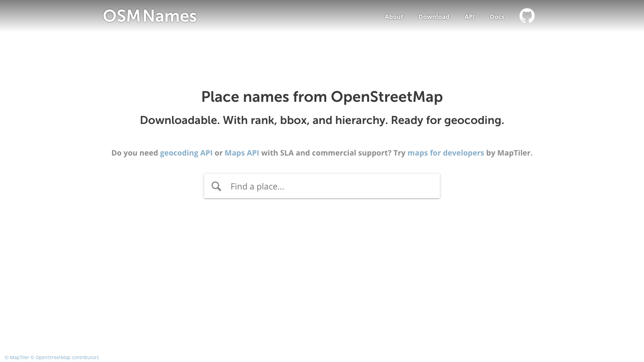
Task: Go to OSM Names home logo
Action: coord(150,16)
